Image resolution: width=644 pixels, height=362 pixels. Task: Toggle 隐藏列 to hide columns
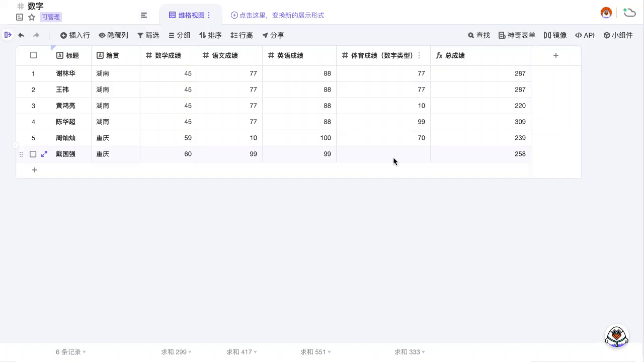pos(113,35)
